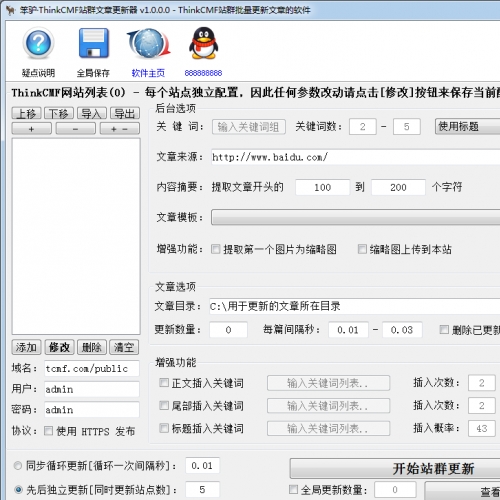Click the plus select-all button

click(32, 129)
